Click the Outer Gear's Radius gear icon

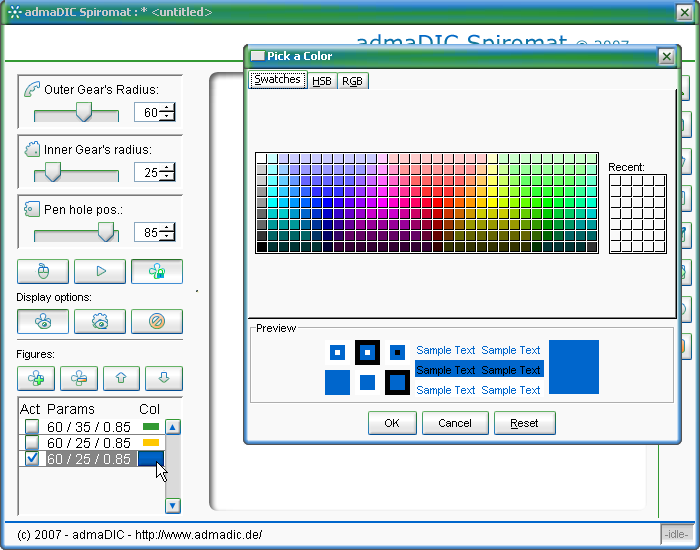(32, 89)
